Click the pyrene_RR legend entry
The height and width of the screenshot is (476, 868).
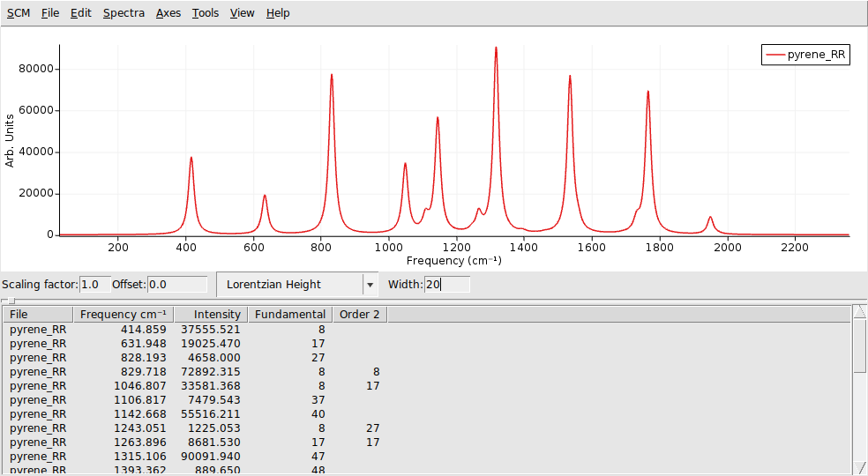pyautogui.click(x=806, y=55)
